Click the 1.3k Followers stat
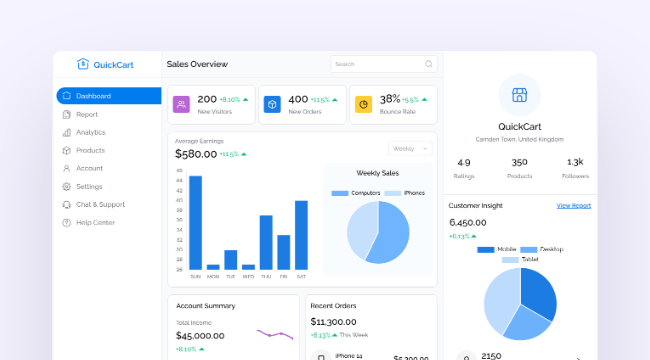The image size is (650, 360). pos(575,168)
